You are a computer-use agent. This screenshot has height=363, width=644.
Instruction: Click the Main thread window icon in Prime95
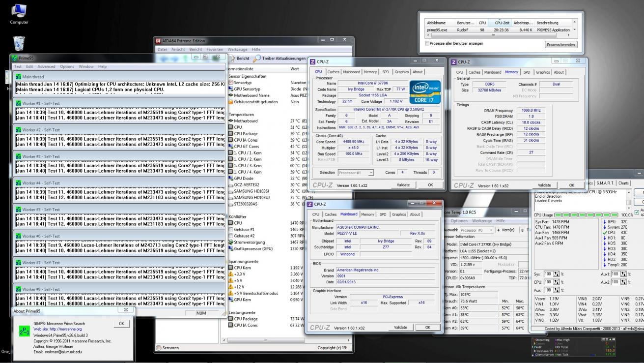pos(19,76)
